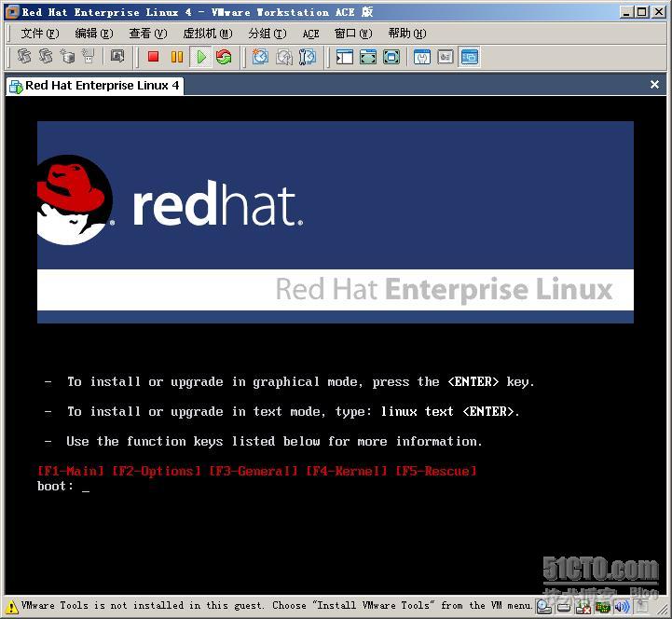Click the VMware Tools not installed message
The image size is (672, 619).
coord(277,606)
